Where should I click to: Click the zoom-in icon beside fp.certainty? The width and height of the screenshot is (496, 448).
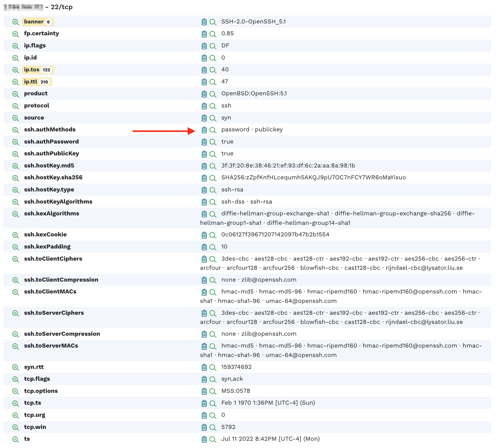point(15,34)
